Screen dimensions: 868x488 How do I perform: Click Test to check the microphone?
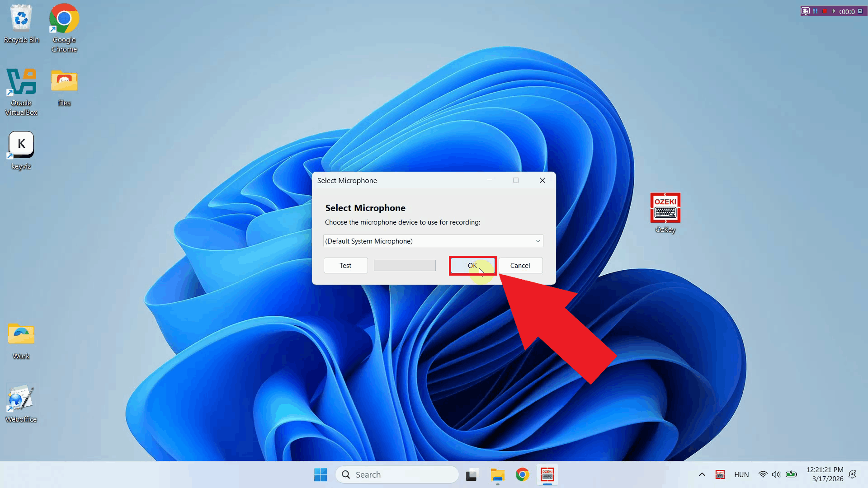click(x=345, y=265)
